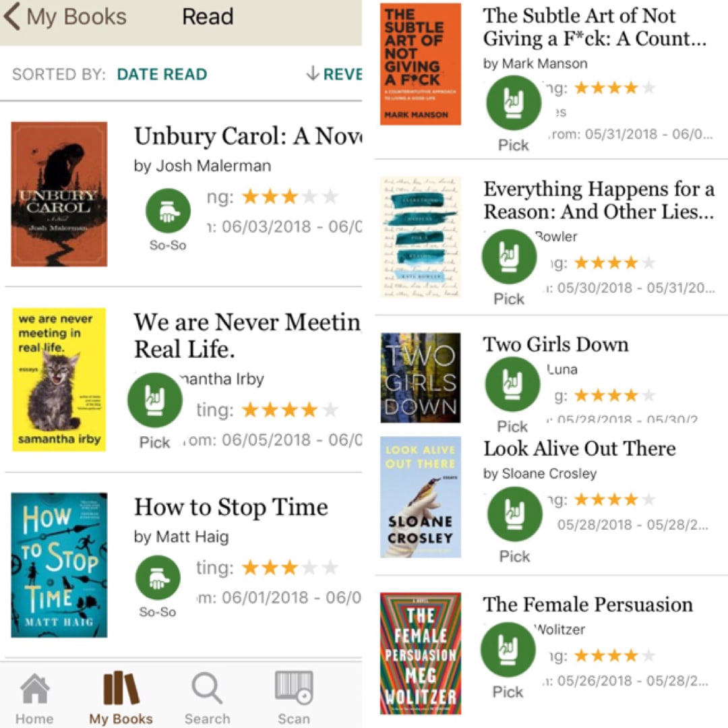728x728 pixels.
Task: Open the How to Stop Time title
Action: pos(231,506)
